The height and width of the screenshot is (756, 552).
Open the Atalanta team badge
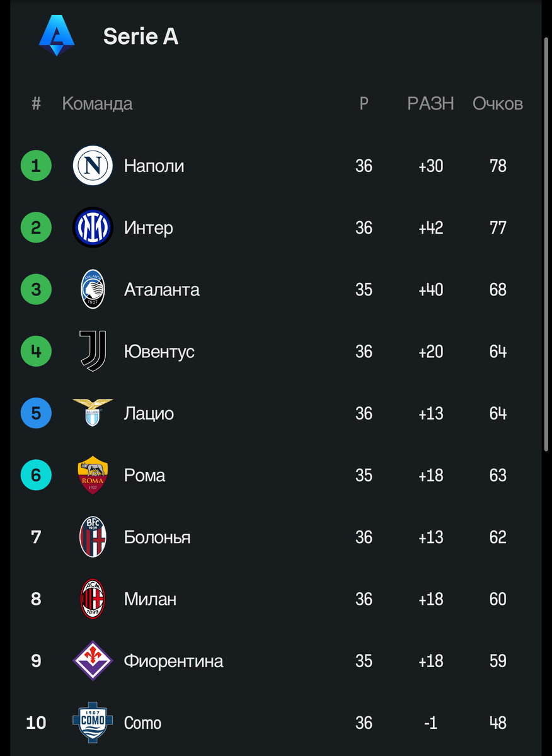(93, 289)
